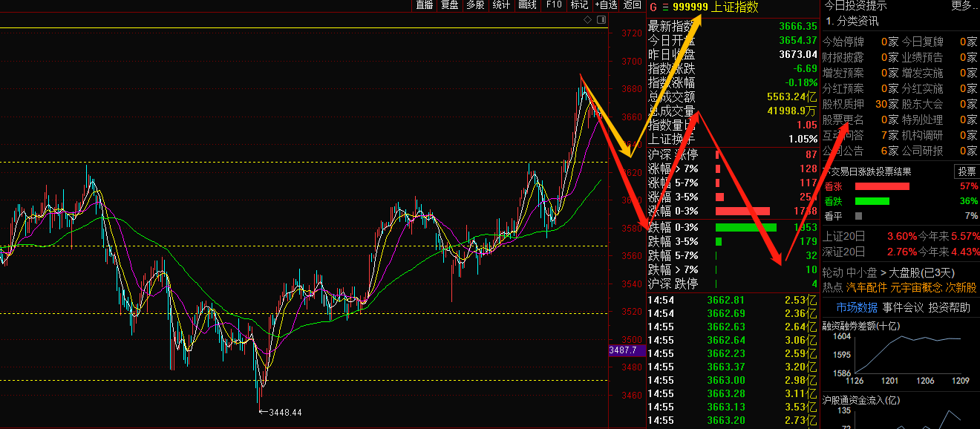Click the diamond icon above the chart
Viewport: 980px width, 429px height.
coord(588,21)
